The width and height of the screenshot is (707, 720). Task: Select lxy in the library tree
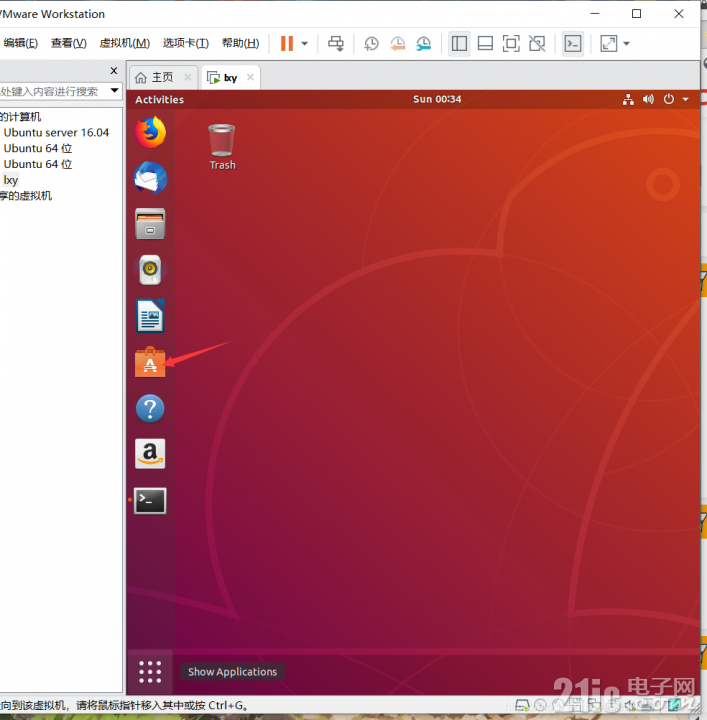click(x=11, y=180)
